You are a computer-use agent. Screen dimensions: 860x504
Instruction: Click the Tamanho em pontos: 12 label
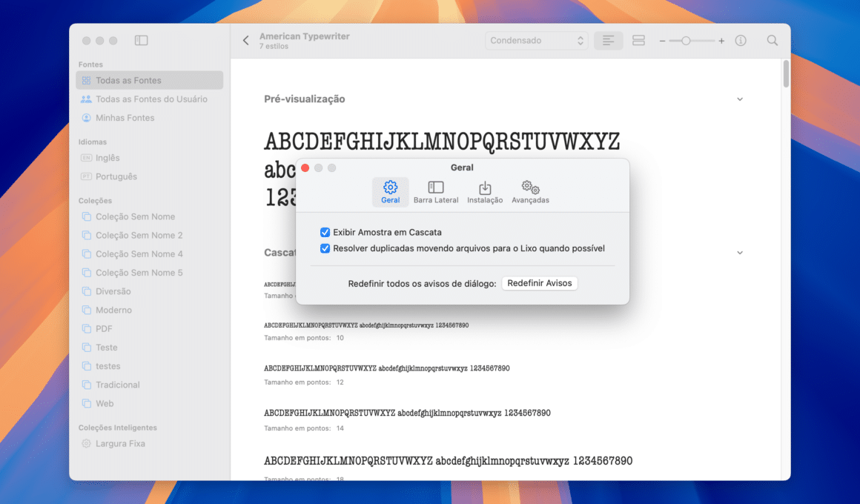click(304, 382)
